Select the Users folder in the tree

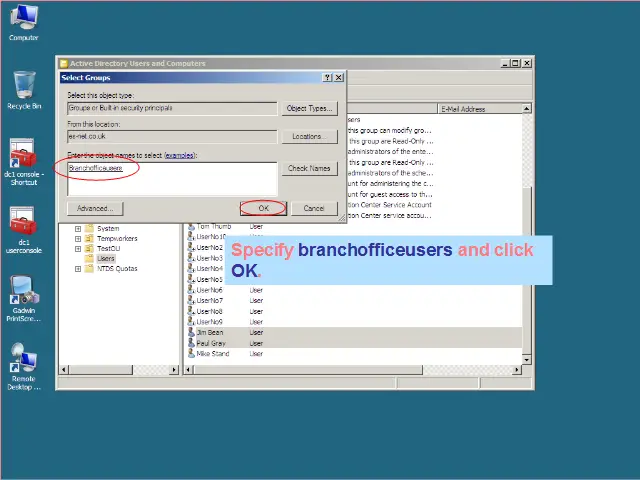[105, 258]
